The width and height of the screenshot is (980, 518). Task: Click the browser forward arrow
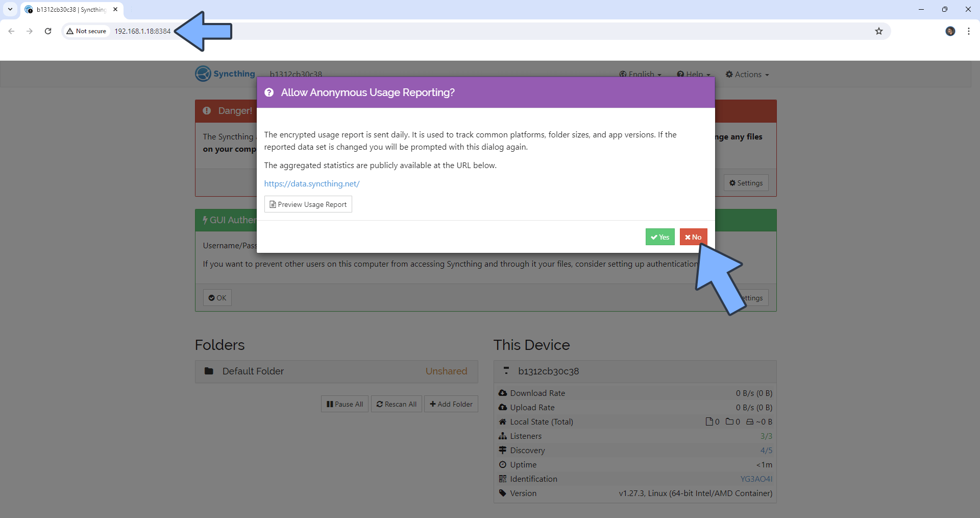[x=30, y=31]
